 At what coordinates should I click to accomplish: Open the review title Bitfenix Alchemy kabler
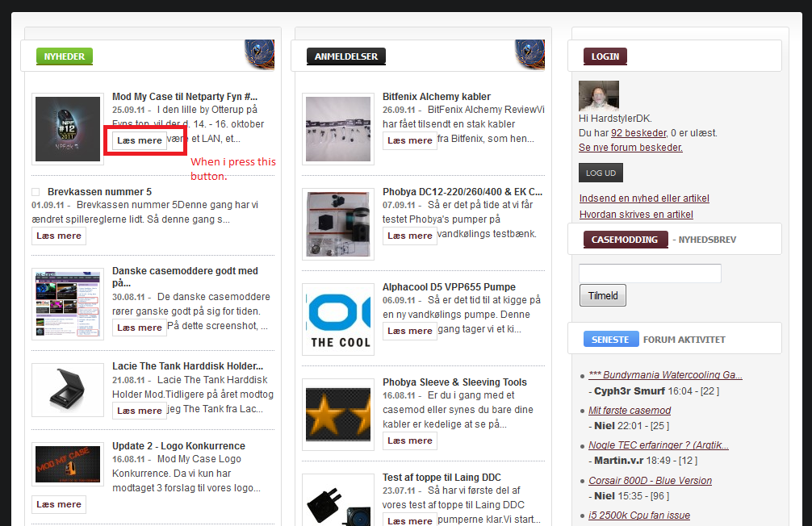(437, 96)
